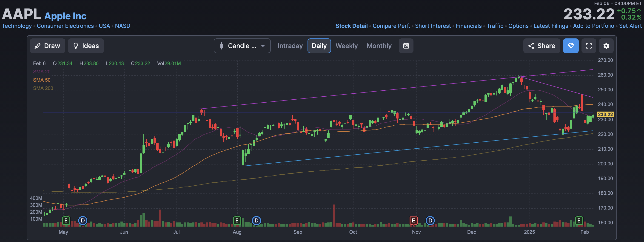
Task: Open Compare Perf. page
Action: pyautogui.click(x=391, y=26)
